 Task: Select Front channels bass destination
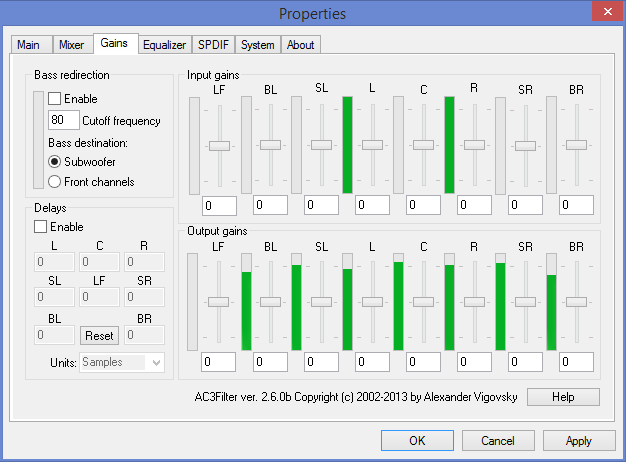(55, 181)
